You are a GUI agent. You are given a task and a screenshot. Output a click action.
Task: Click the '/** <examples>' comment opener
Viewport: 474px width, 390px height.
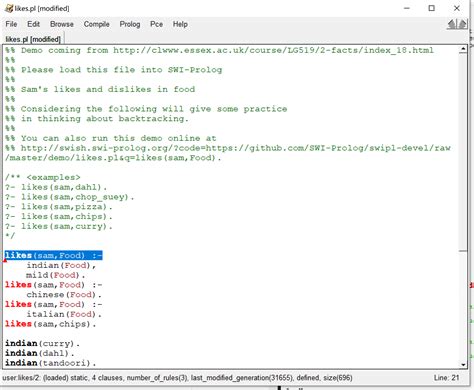coord(43,177)
